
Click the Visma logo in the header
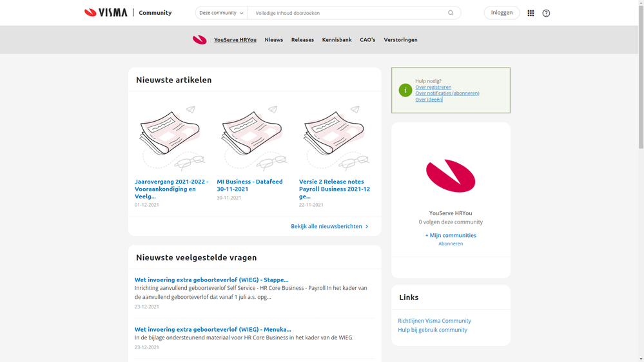click(x=106, y=13)
